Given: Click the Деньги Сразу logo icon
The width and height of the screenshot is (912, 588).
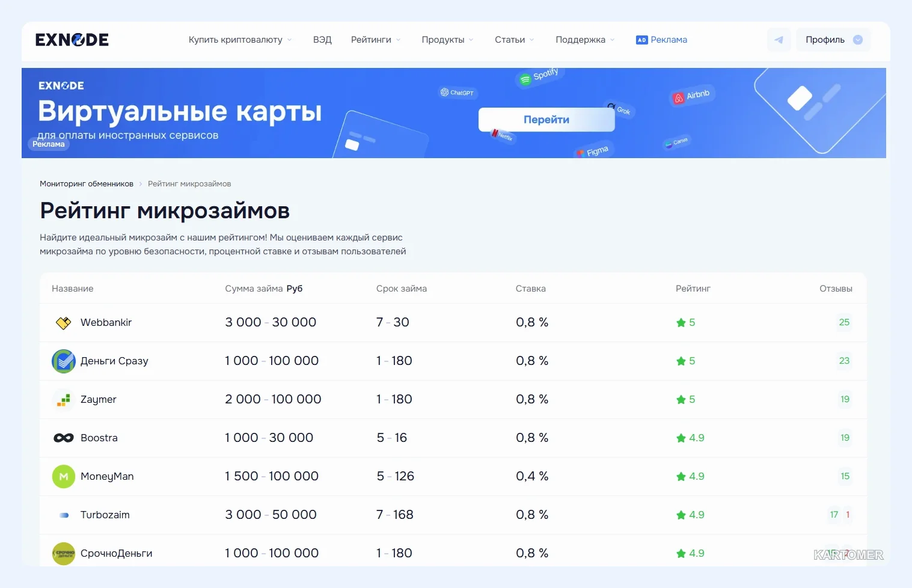Looking at the screenshot, I should pos(64,361).
